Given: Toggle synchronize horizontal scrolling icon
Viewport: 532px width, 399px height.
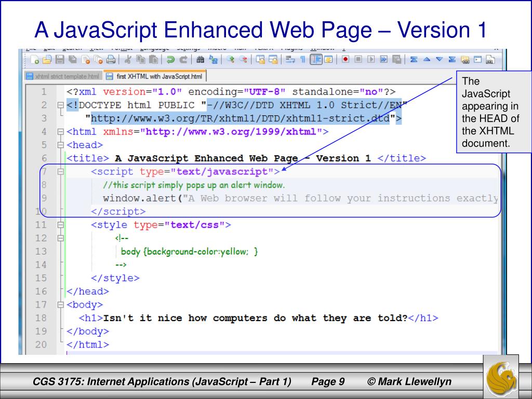Looking at the screenshot, I should (273, 60).
